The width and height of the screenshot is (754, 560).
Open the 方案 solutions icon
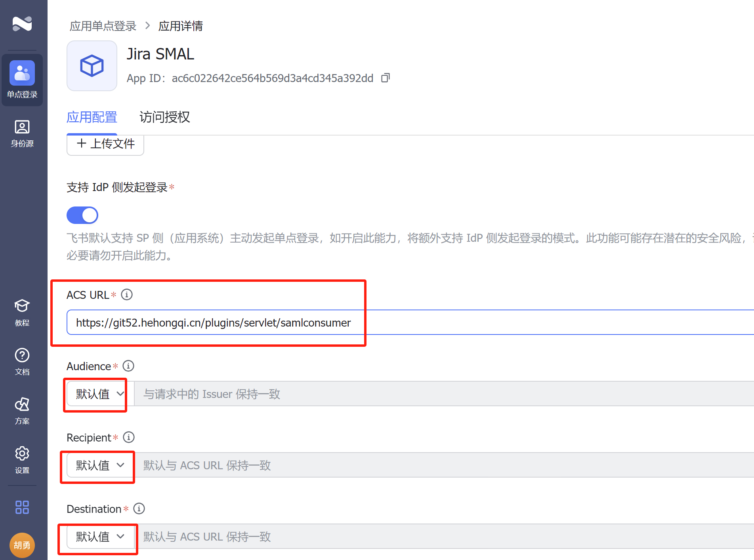tap(22, 411)
